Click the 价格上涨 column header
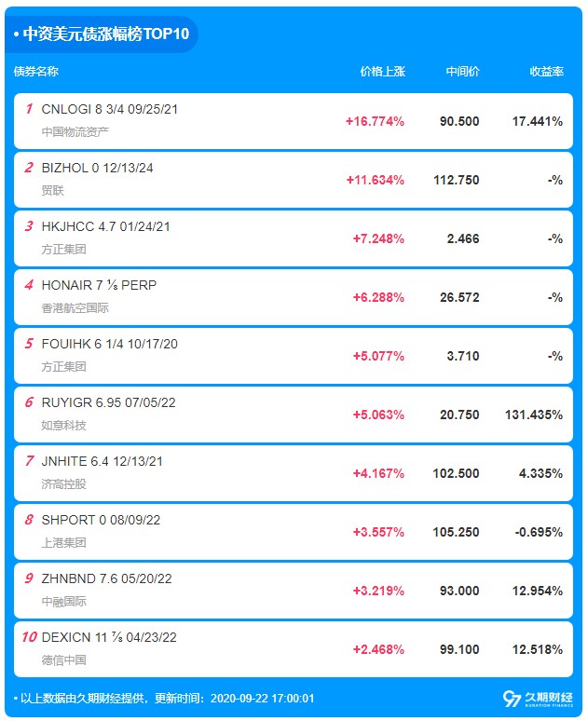This screenshot has height=721, width=588. pos(382,72)
